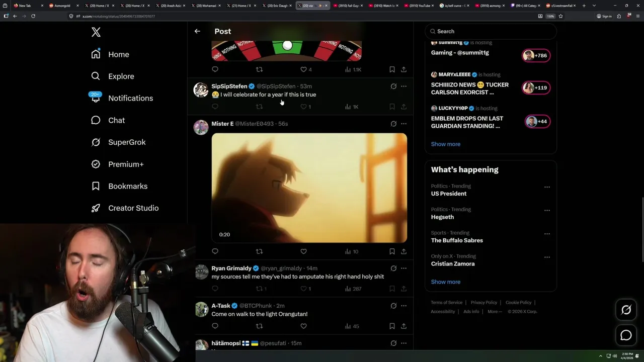Open SuperGrok in sidebar
This screenshot has height=362, width=644.
click(118, 142)
